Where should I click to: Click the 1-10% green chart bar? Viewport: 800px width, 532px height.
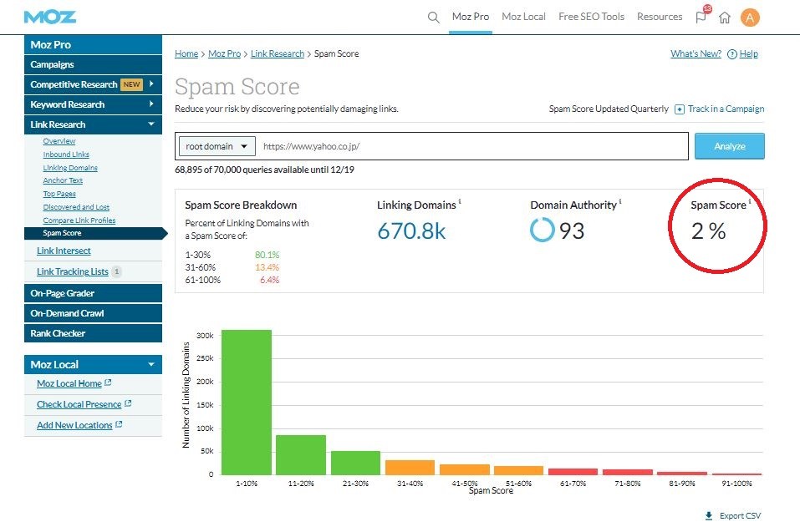tap(247, 403)
